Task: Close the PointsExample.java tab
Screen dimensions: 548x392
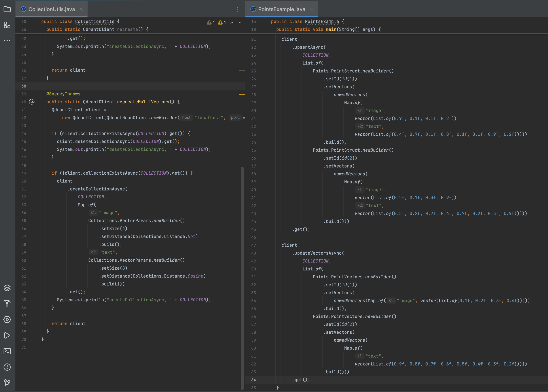Action: coord(312,9)
